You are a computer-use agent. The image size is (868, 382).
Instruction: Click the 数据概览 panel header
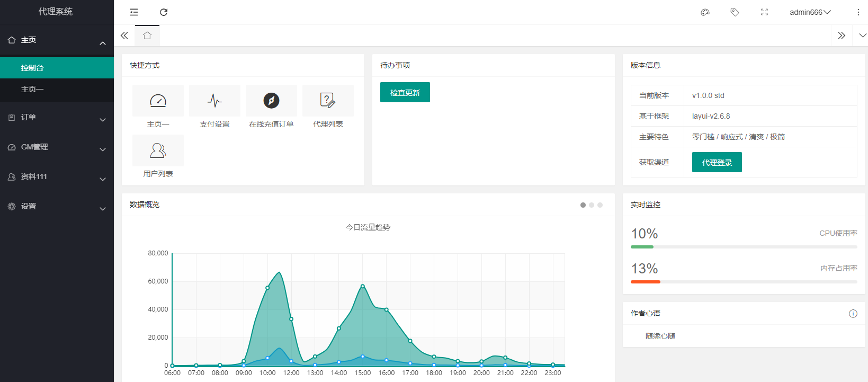click(x=368, y=205)
